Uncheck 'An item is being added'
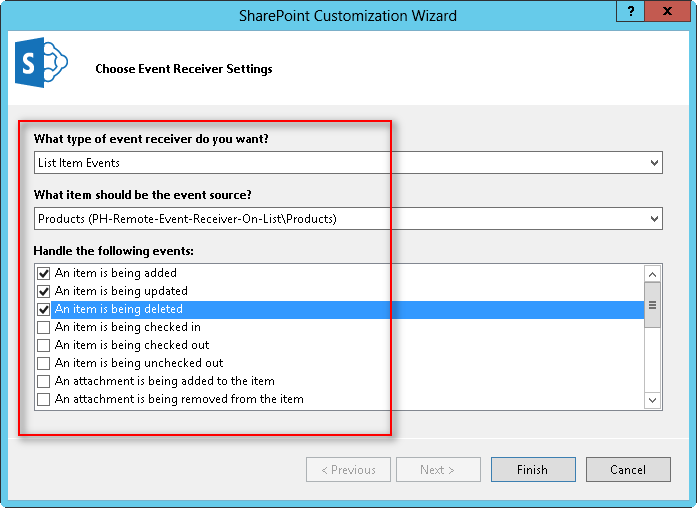697x508 pixels. 44,273
